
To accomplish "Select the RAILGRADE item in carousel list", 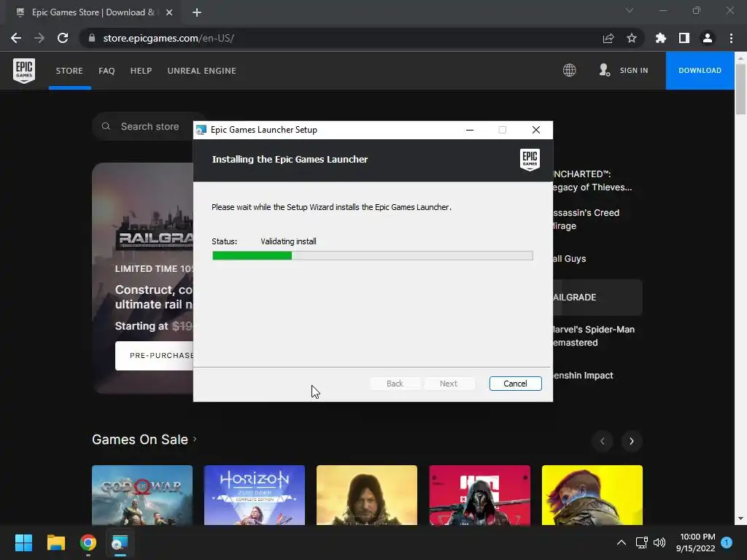I will [598, 297].
